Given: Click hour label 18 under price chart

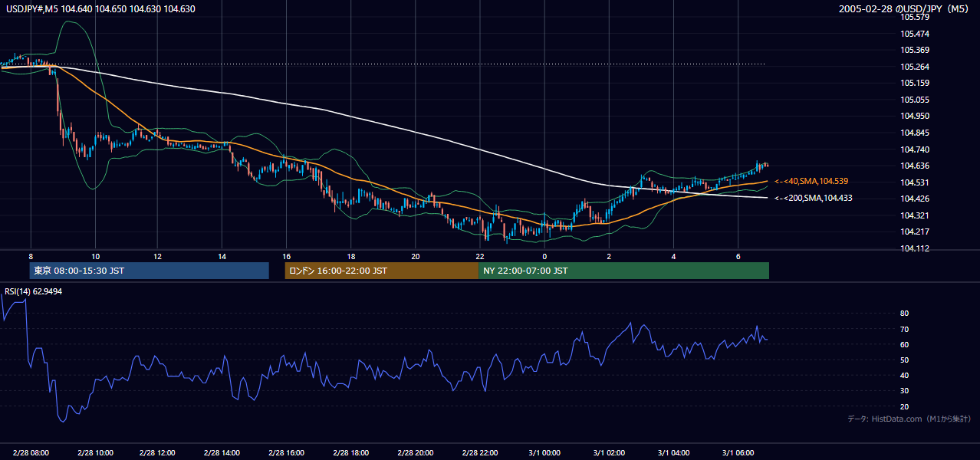Looking at the screenshot, I should pyautogui.click(x=350, y=256).
